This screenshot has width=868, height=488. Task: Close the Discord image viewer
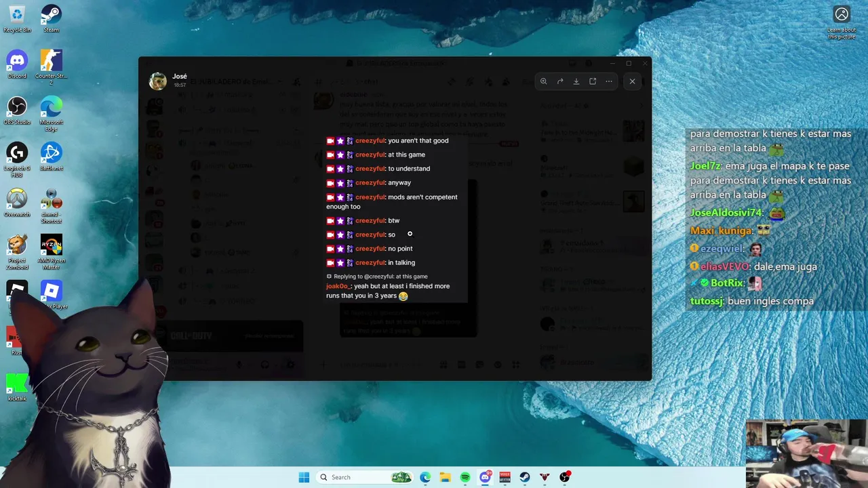632,81
